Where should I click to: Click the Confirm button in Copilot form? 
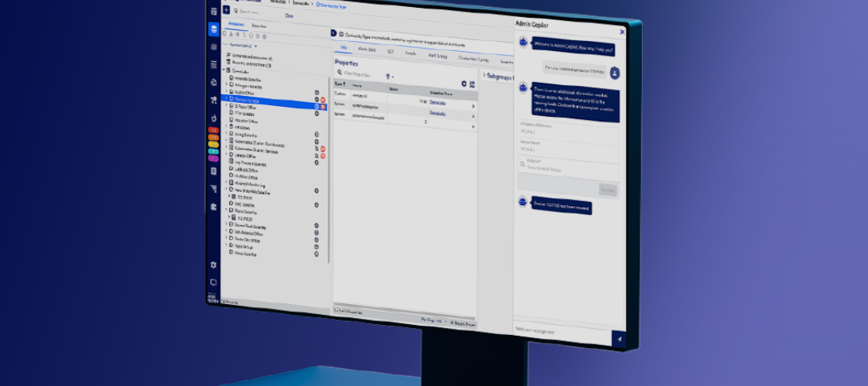click(607, 190)
